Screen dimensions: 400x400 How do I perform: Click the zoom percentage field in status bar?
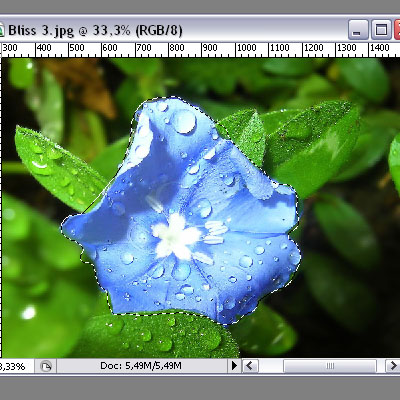pos(13,366)
